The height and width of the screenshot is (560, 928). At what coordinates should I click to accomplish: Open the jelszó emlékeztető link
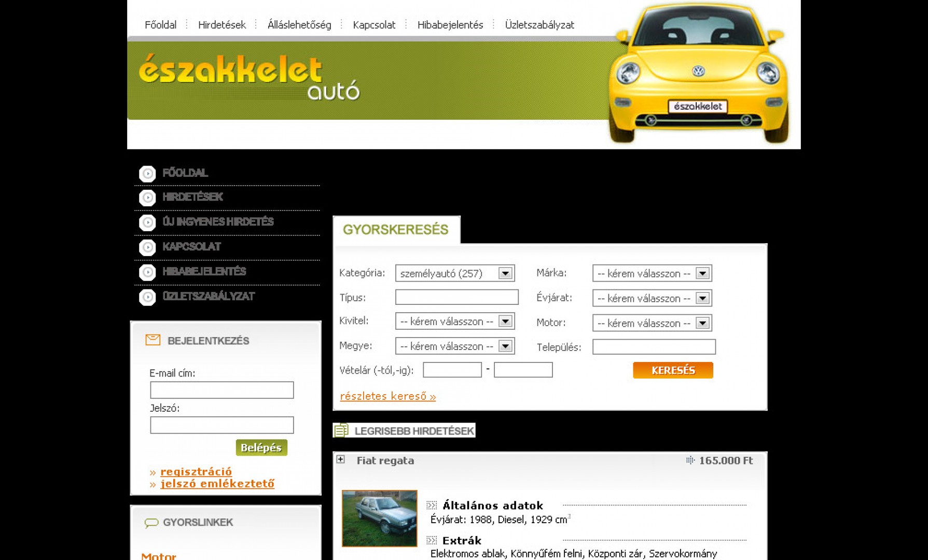click(217, 484)
